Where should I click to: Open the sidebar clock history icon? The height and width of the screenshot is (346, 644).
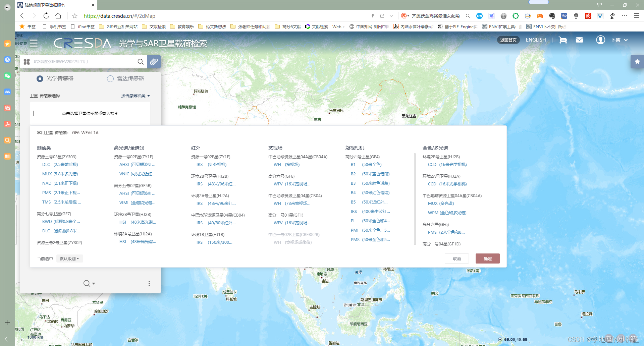(x=7, y=60)
